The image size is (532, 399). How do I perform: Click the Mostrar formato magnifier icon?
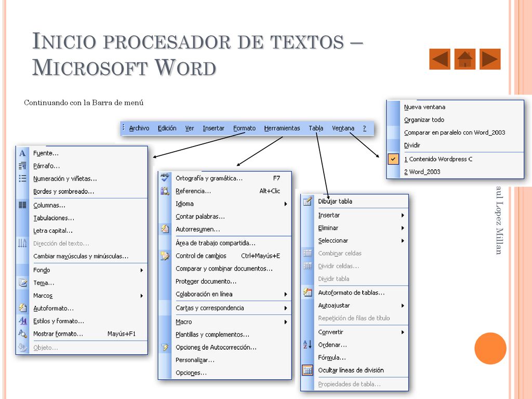[x=22, y=334]
